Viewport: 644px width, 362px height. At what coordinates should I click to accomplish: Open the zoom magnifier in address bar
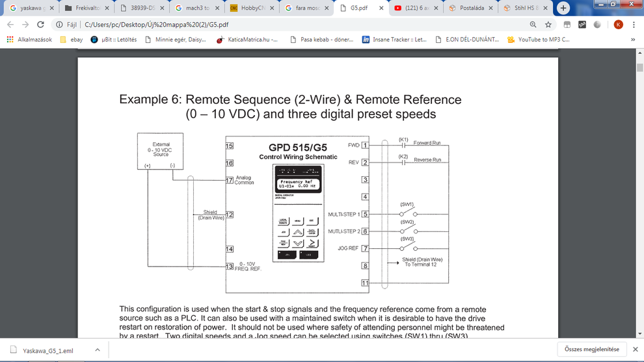533,25
